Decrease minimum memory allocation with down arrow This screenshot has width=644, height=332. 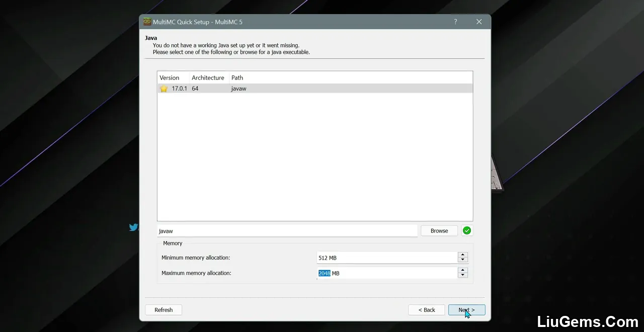(x=463, y=260)
